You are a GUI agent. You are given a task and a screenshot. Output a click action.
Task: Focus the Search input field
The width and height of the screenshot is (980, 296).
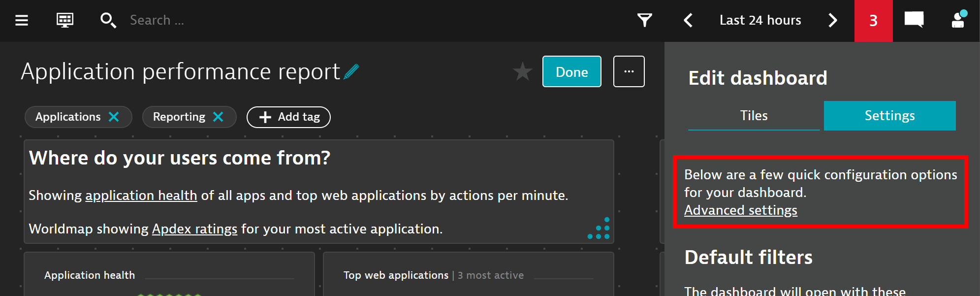(x=157, y=20)
